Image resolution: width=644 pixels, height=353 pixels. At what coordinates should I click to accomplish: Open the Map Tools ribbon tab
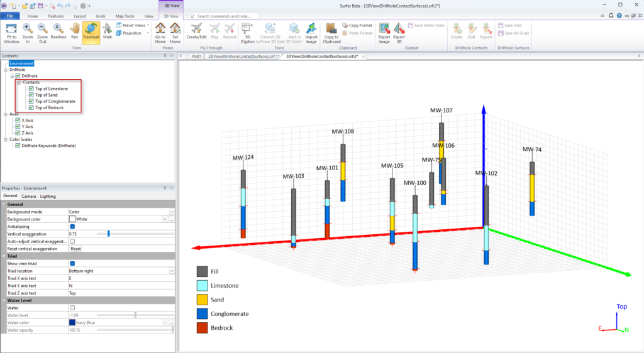click(125, 15)
